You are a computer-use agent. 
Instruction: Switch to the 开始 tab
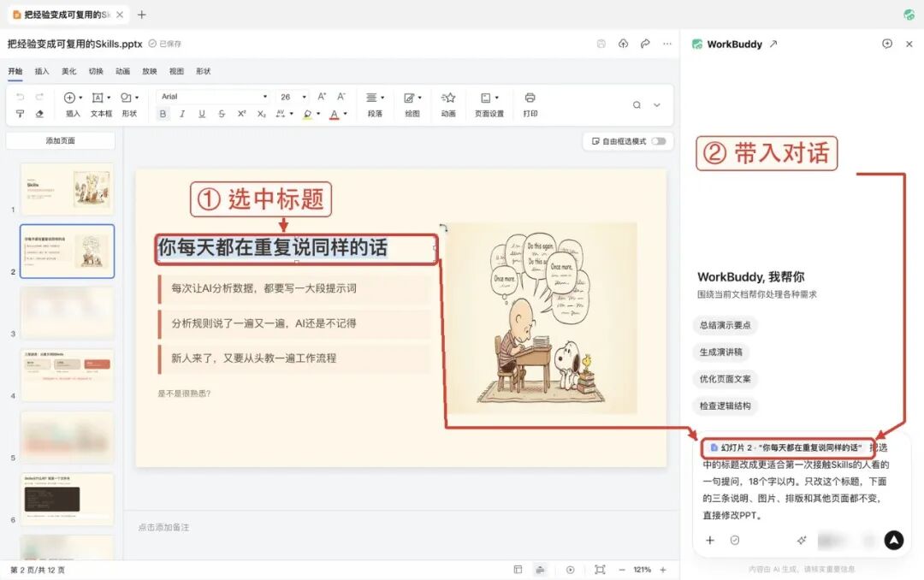pos(15,71)
